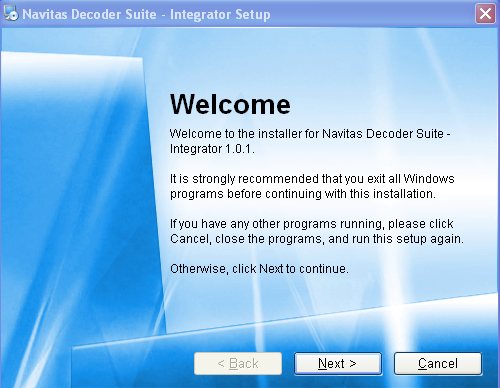This screenshot has width=500, height=388.
Task: Click the "Welcome" heading text
Action: pyautogui.click(x=230, y=104)
